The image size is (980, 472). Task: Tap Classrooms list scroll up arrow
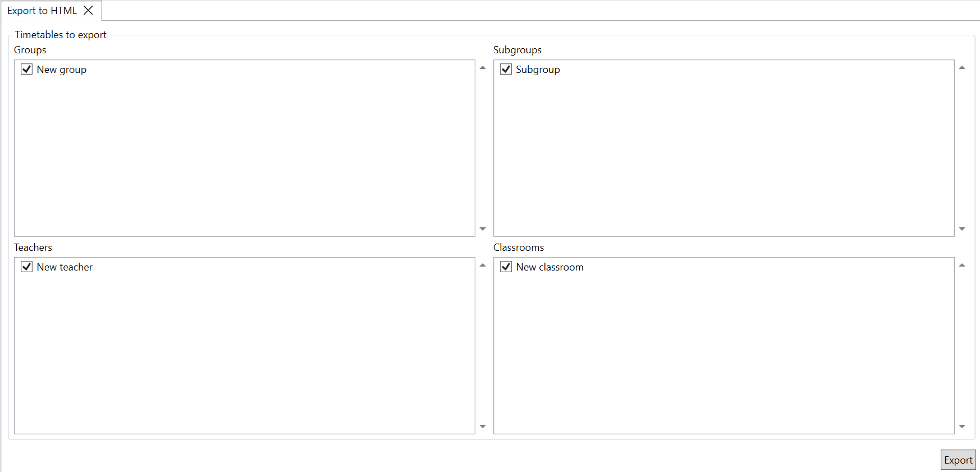pos(961,265)
